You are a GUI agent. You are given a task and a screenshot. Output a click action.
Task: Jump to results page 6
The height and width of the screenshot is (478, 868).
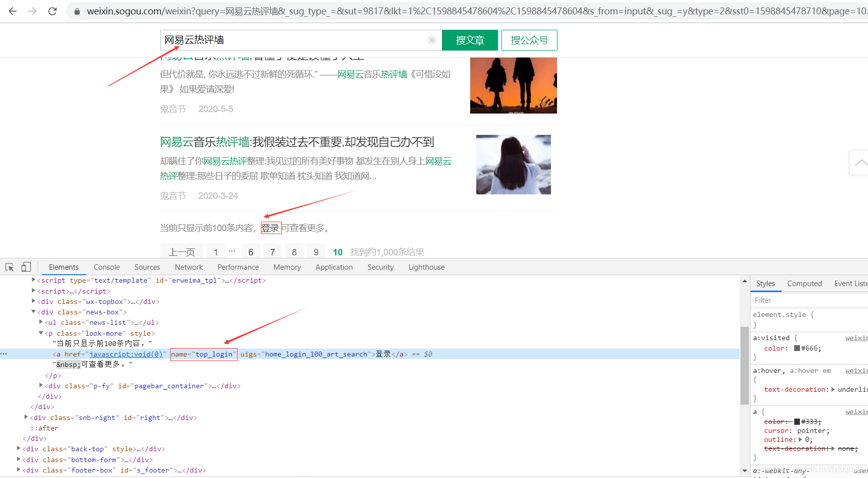tap(251, 252)
